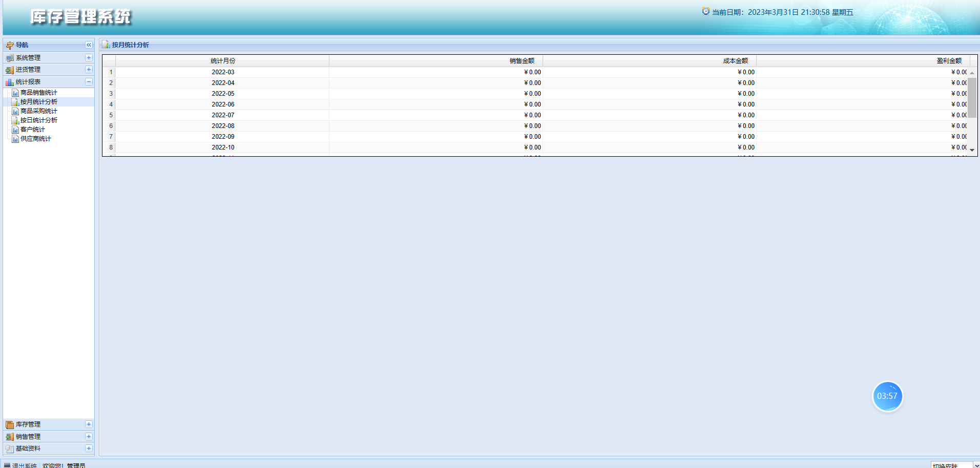Sort by the 成本金额 column header
The image size is (980, 468).
coord(650,61)
